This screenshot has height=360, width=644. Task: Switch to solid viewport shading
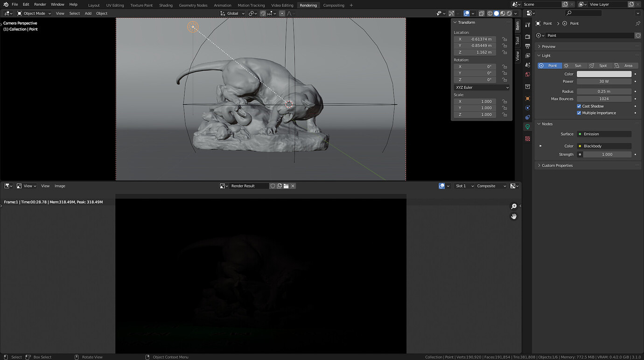pos(497,14)
